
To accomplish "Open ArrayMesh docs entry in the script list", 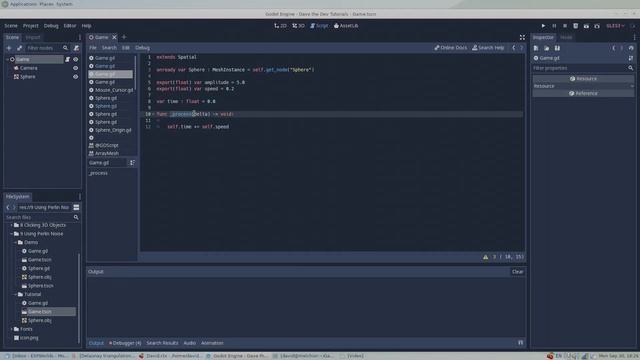I will pos(104,153).
